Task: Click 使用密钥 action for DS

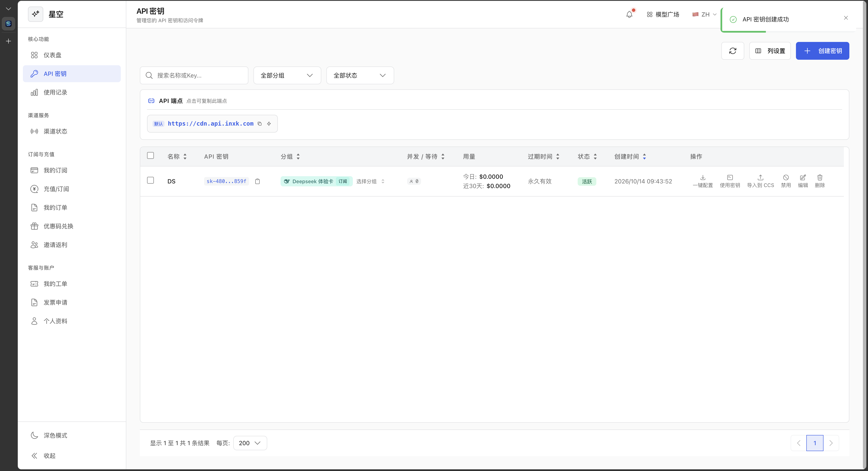Action: point(730,181)
